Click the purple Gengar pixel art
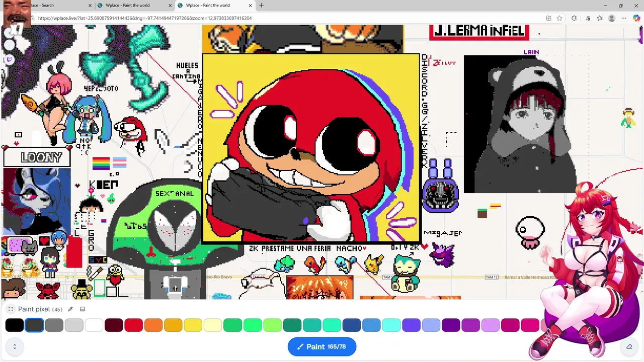 [442, 254]
